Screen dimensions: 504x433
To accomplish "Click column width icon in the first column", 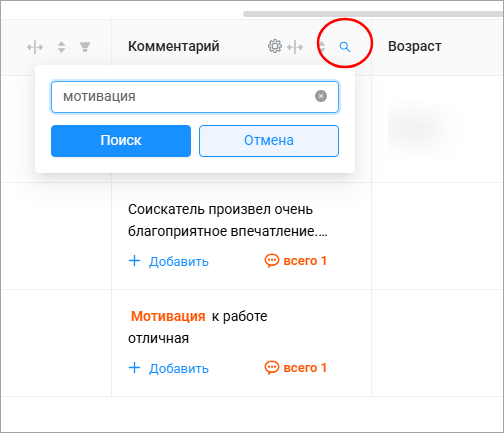I will click(x=35, y=47).
